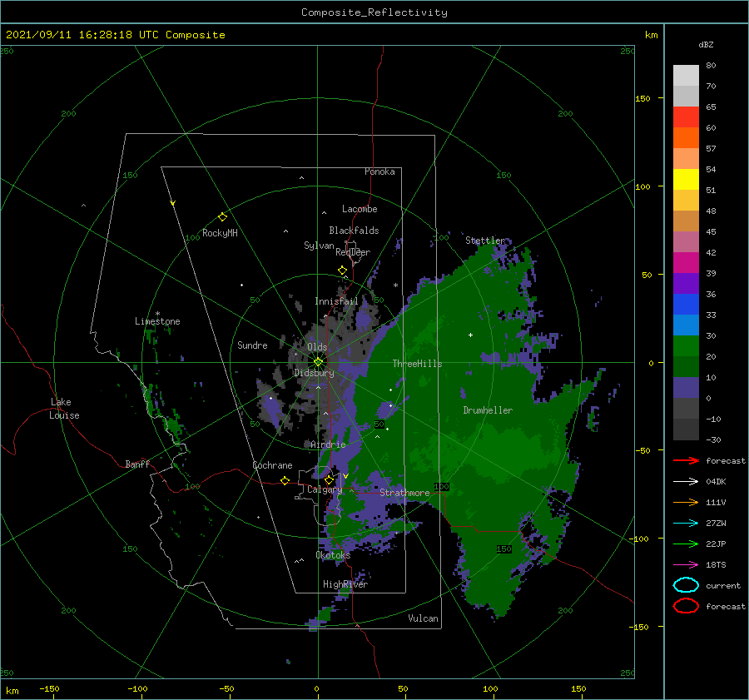
Task: Click the cyan current ellipse legend icon
Action: point(686,585)
